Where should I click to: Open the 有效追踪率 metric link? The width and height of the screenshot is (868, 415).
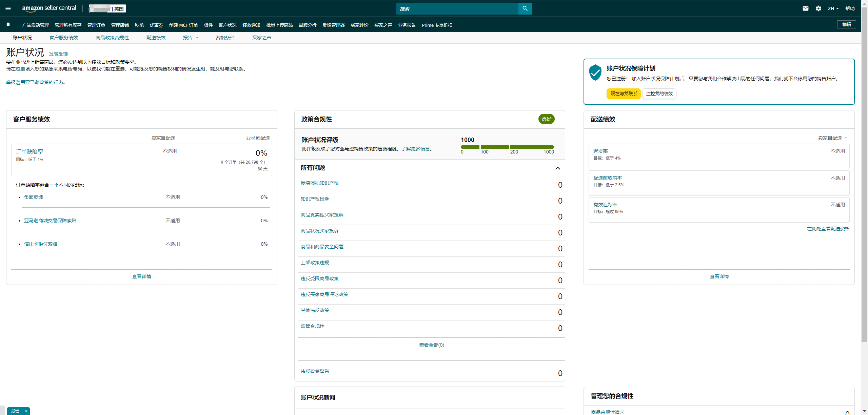[605, 205]
